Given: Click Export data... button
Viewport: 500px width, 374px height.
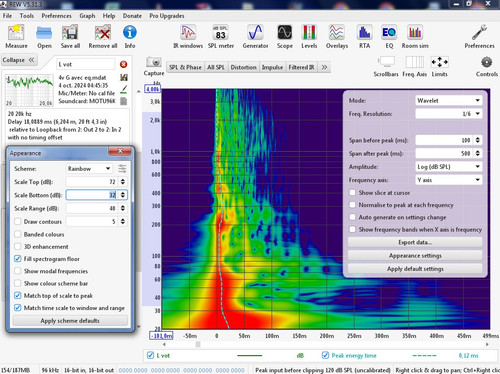Looking at the screenshot, I should click(x=415, y=242).
